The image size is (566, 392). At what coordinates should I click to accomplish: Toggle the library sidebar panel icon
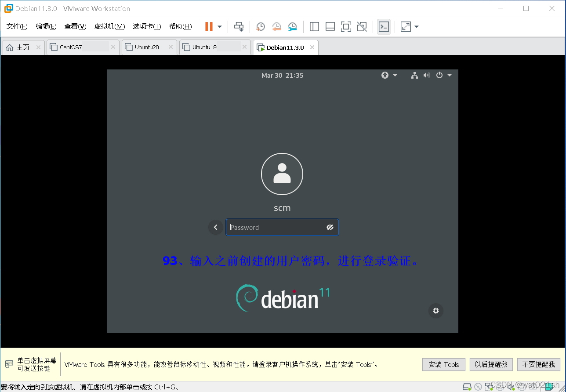(x=314, y=27)
